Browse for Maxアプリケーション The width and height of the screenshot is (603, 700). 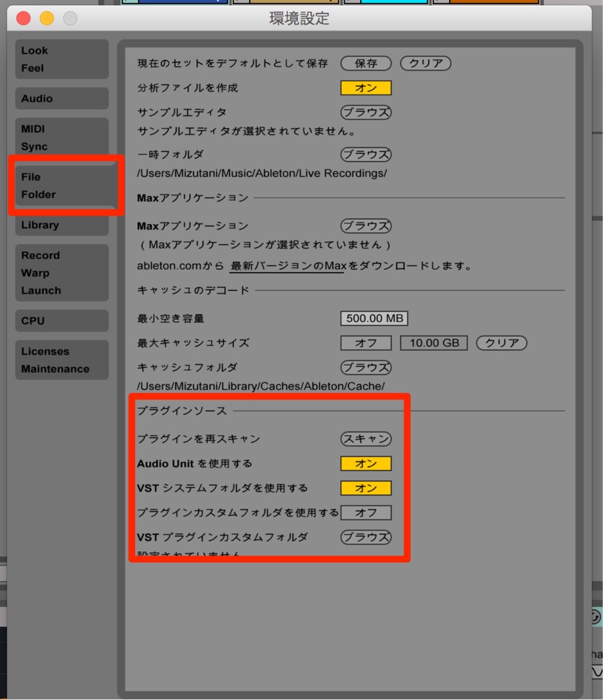click(366, 226)
